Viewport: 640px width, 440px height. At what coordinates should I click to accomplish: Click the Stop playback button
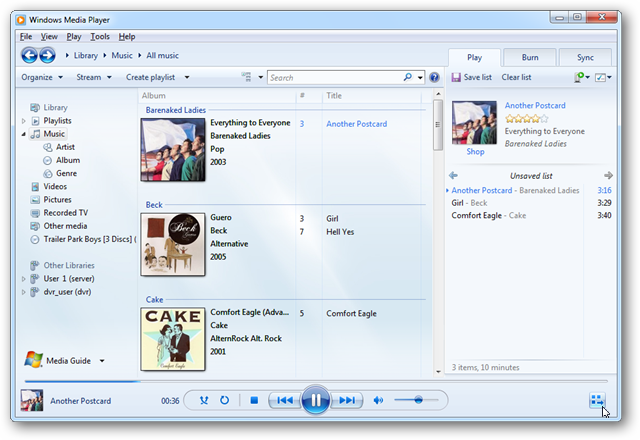[254, 401]
